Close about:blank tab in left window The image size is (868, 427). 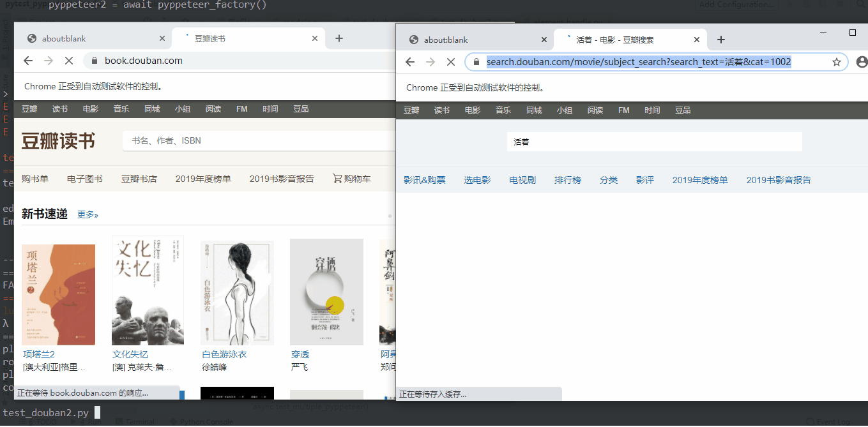click(162, 38)
